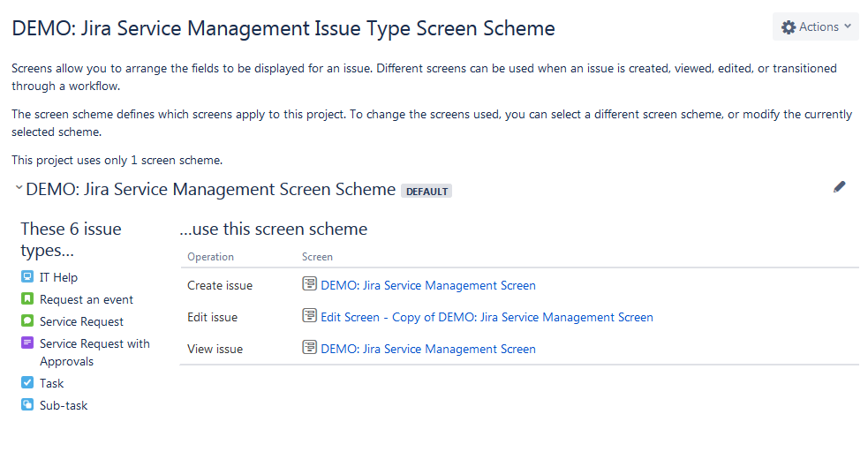The width and height of the screenshot is (868, 467).
Task: Click the Request an event issue type icon
Action: [27, 298]
